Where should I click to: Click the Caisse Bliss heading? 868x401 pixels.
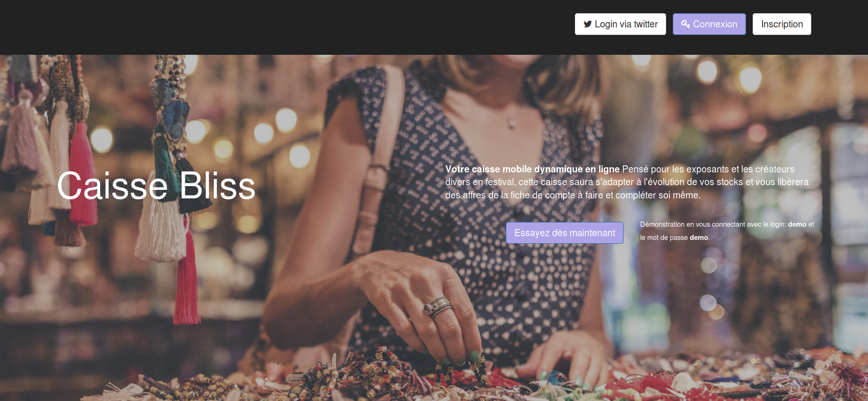click(156, 186)
